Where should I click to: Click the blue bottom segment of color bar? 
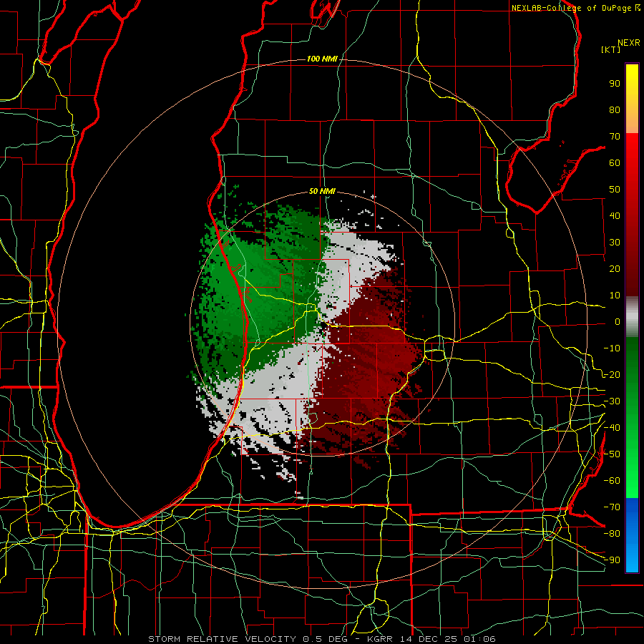(x=632, y=535)
